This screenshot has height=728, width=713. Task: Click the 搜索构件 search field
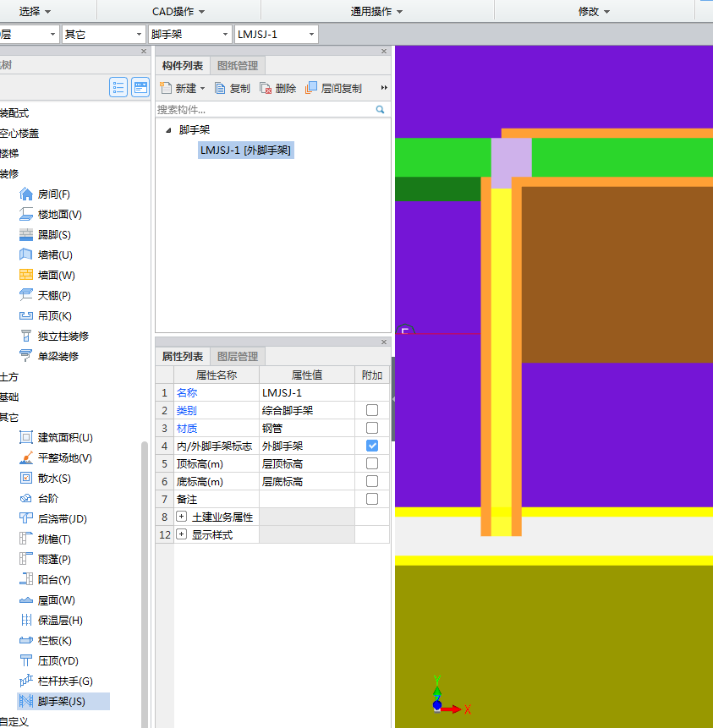click(264, 110)
